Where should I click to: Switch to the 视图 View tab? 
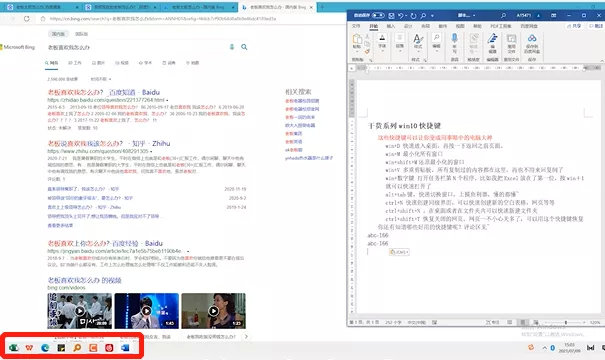pyautogui.click(x=460, y=26)
